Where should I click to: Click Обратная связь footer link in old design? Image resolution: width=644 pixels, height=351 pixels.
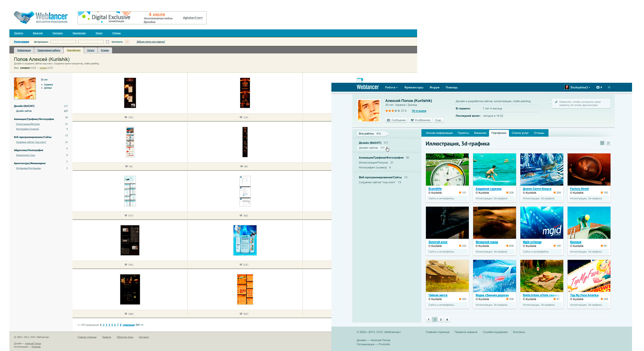(x=125, y=337)
